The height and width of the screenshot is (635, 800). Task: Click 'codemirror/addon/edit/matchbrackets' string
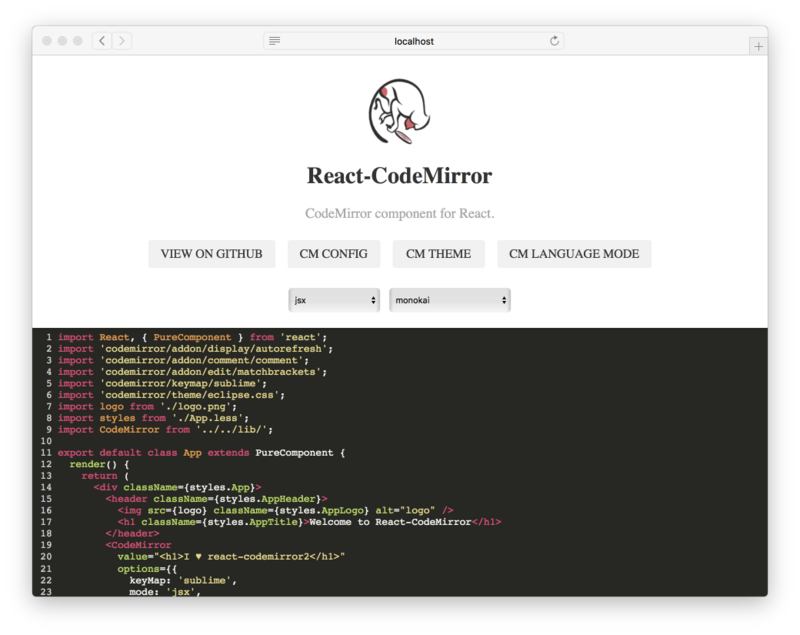(x=210, y=372)
